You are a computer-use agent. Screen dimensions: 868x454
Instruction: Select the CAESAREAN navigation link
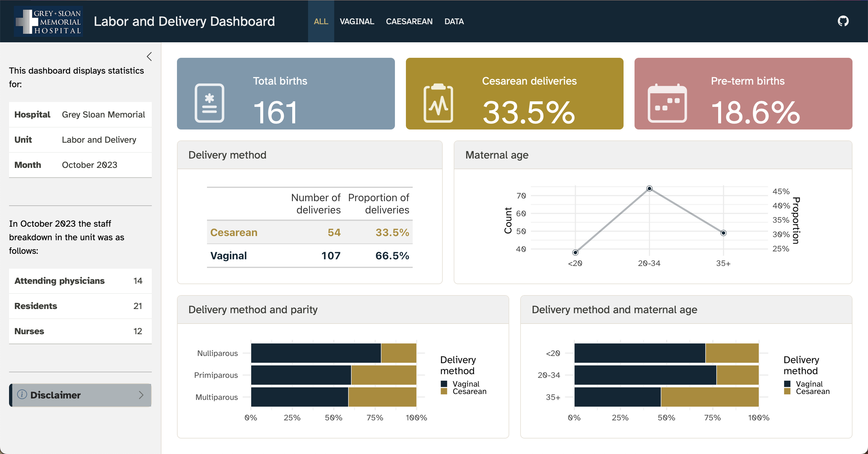409,21
